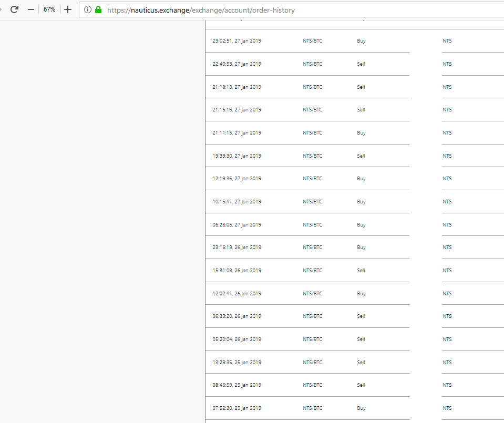Click Sell in the 06:33:20 order row

[361, 316]
